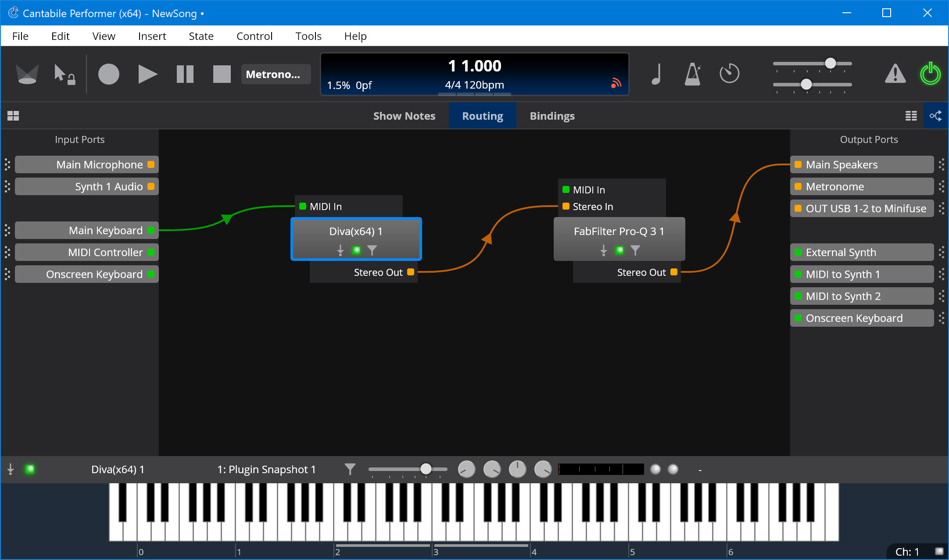The width and height of the screenshot is (949, 560).
Task: Click first parameter knob in bottom strip
Action: point(466,469)
